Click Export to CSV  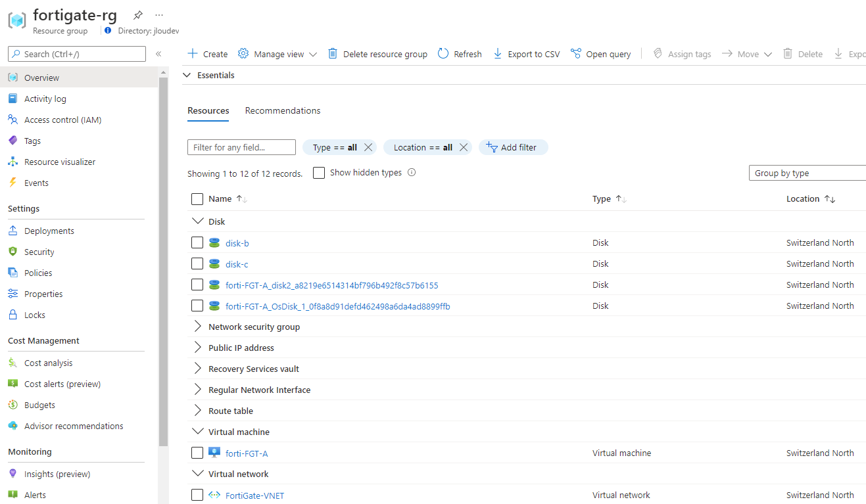tap(527, 54)
